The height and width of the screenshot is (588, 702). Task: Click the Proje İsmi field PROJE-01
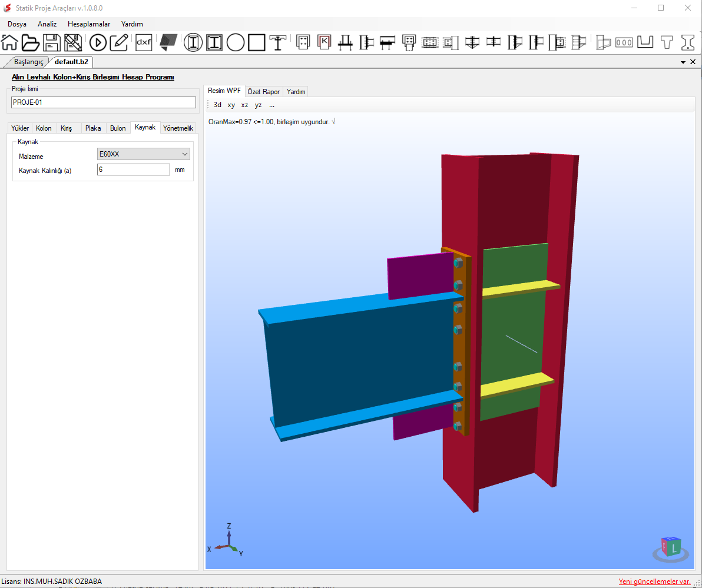104,102
